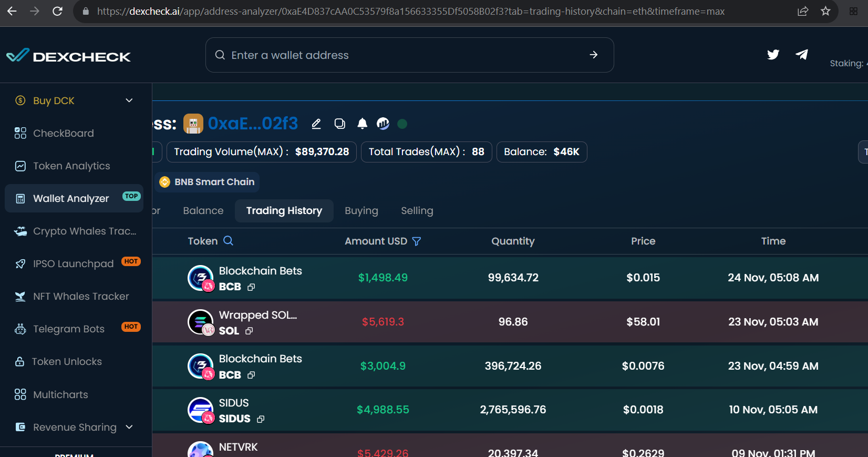
Task: Sort by the Price column header
Action: pyautogui.click(x=643, y=241)
